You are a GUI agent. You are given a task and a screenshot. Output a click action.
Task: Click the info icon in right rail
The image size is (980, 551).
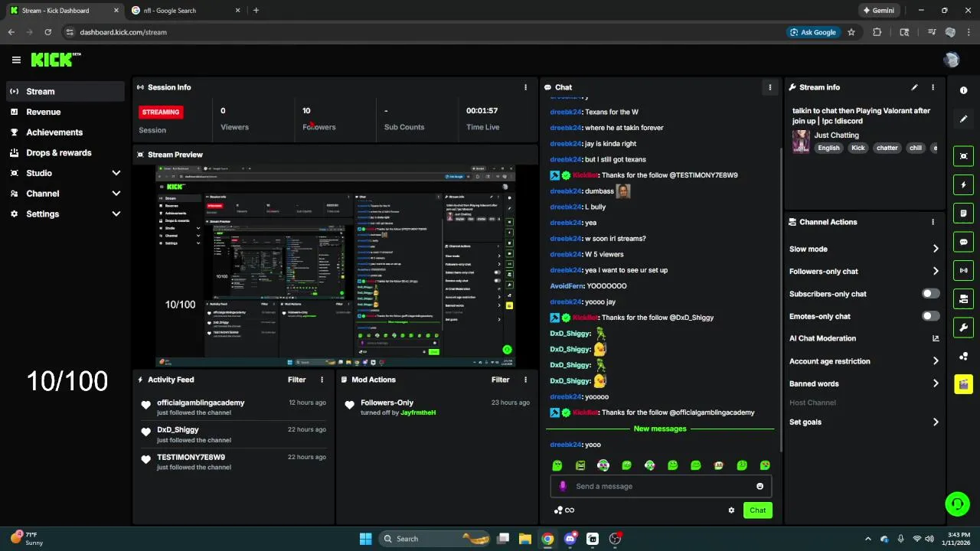(x=963, y=90)
